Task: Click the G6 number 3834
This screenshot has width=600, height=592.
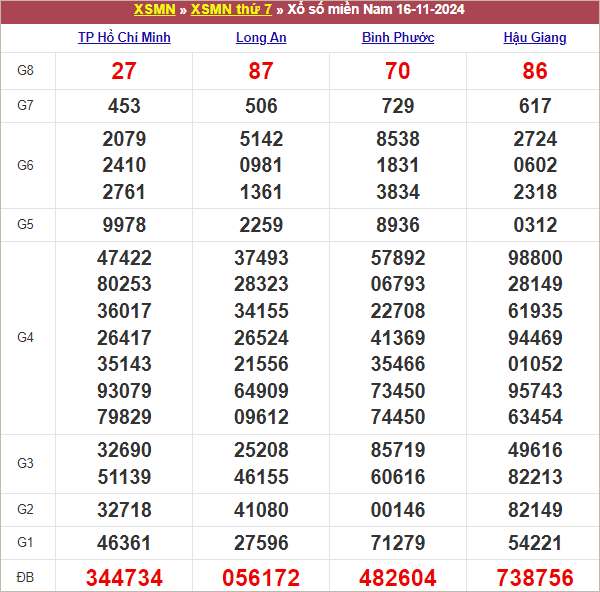Action: (398, 192)
